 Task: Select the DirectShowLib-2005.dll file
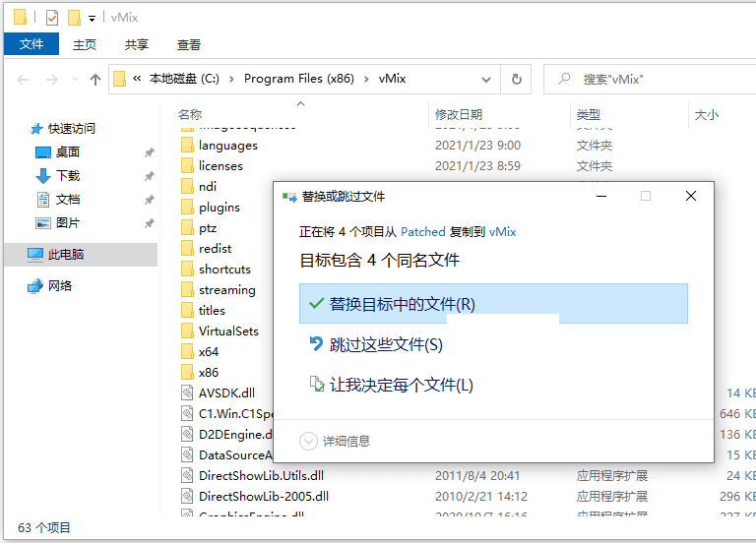click(264, 496)
